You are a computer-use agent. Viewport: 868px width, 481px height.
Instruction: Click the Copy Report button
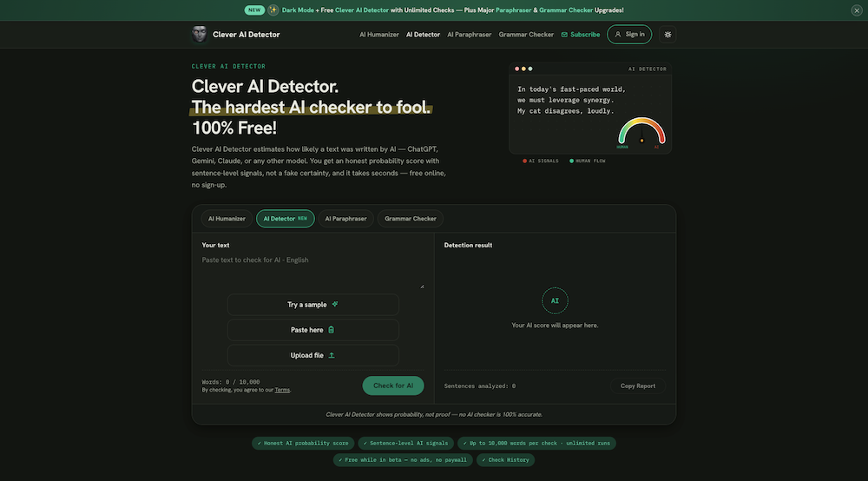(x=638, y=385)
